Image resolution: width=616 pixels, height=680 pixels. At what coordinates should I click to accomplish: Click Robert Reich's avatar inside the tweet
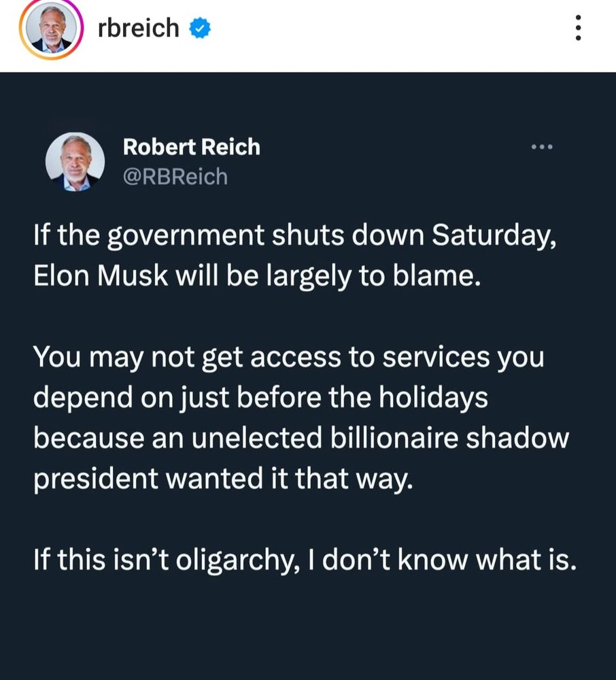point(75,163)
